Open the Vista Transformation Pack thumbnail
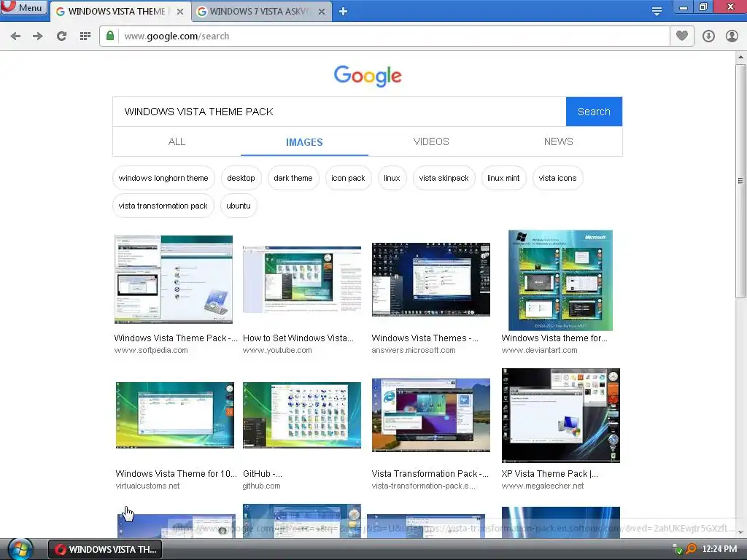Image resolution: width=747 pixels, height=560 pixels. tap(431, 415)
